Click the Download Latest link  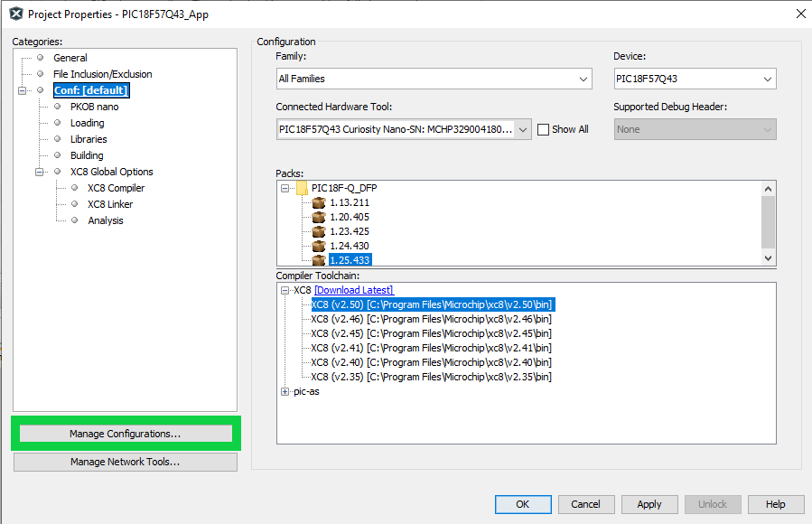353,290
